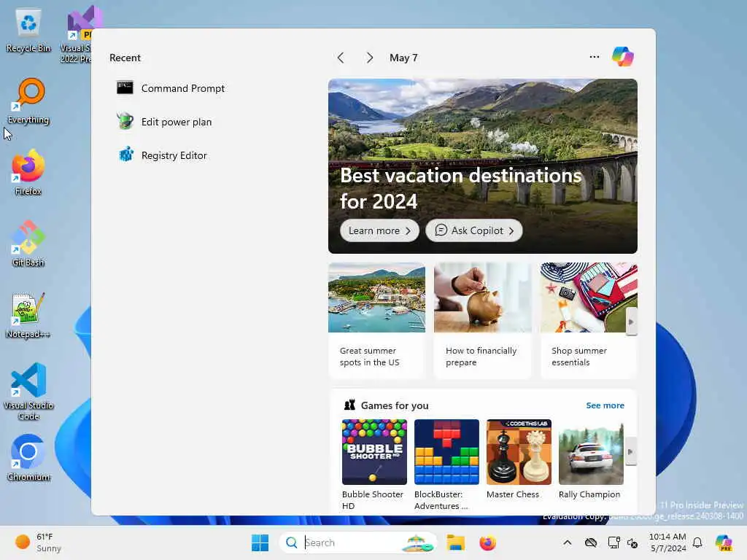The height and width of the screenshot is (560, 747).
Task: Show next article cards with the arrow
Action: point(631,322)
